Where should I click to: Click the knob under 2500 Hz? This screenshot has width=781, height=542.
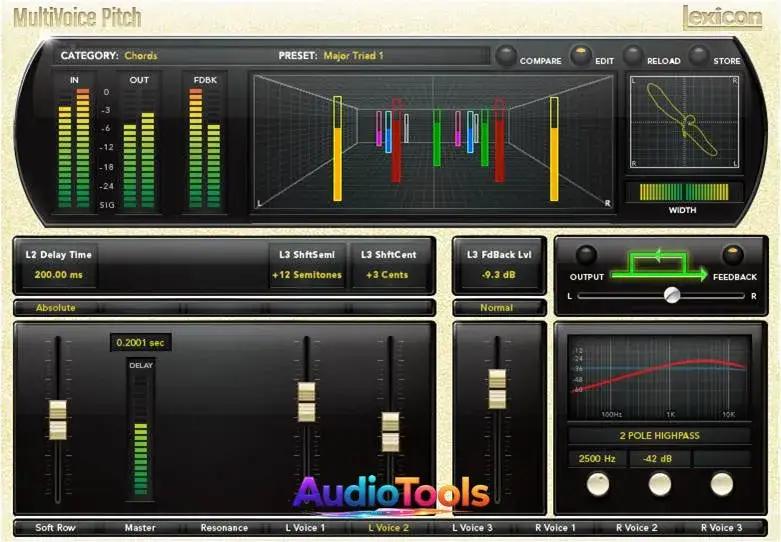click(598, 484)
